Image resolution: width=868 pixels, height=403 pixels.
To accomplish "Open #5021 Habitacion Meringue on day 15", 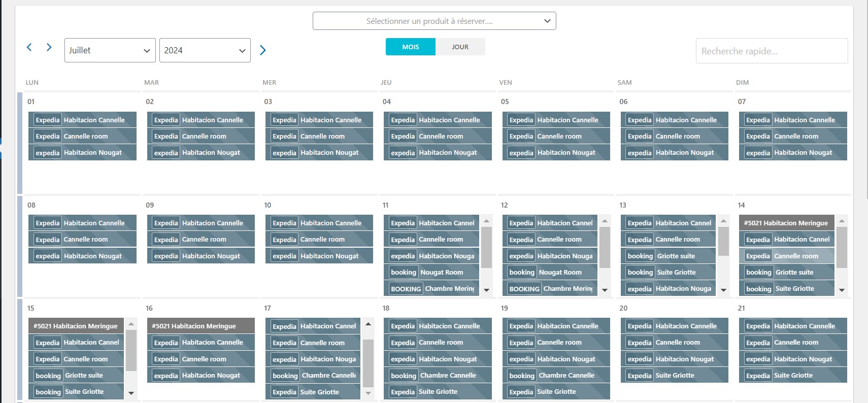I will (x=76, y=326).
